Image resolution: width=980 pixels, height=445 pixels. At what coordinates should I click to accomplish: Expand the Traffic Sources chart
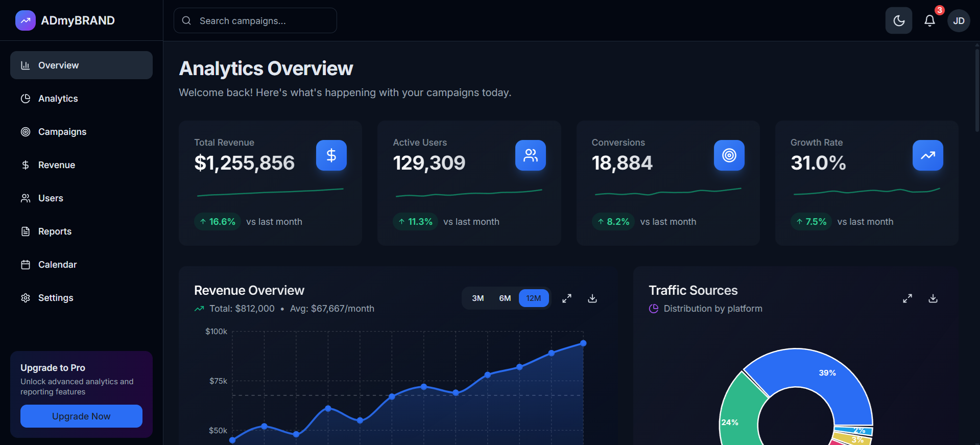907,298
